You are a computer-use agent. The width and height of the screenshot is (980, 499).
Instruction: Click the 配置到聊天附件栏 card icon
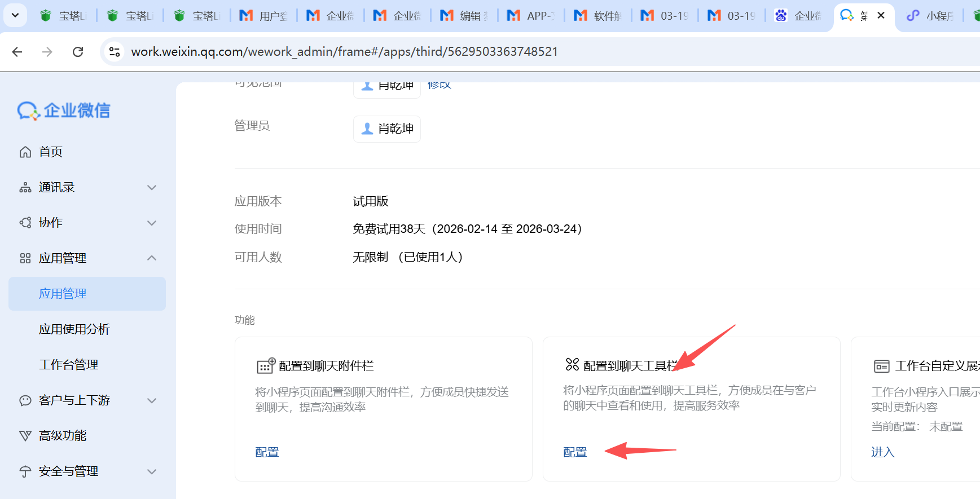(x=265, y=366)
